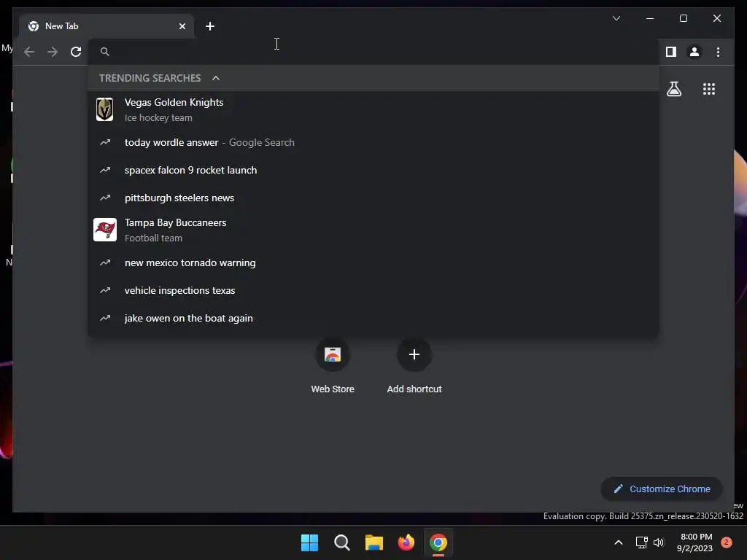Screen dimensions: 747x560
Task: Pick vehicle inspections texas suggestion
Action: click(x=373, y=290)
